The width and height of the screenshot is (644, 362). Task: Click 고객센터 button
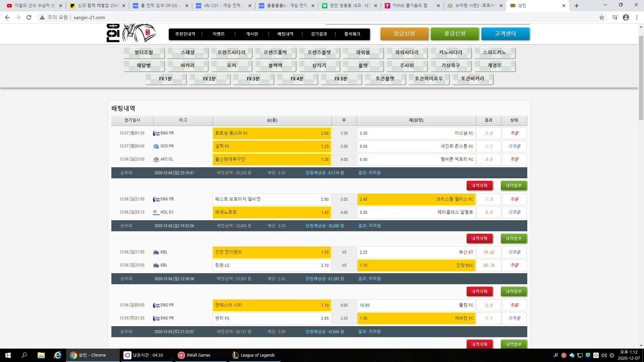(x=505, y=34)
